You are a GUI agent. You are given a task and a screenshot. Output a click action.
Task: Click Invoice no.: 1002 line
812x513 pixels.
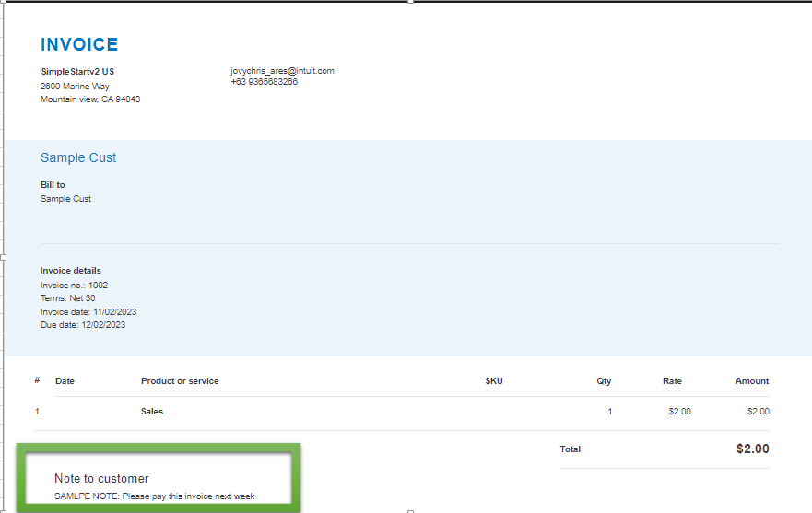(x=74, y=286)
